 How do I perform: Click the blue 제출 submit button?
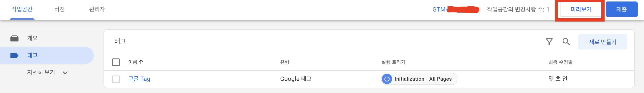[621, 10]
